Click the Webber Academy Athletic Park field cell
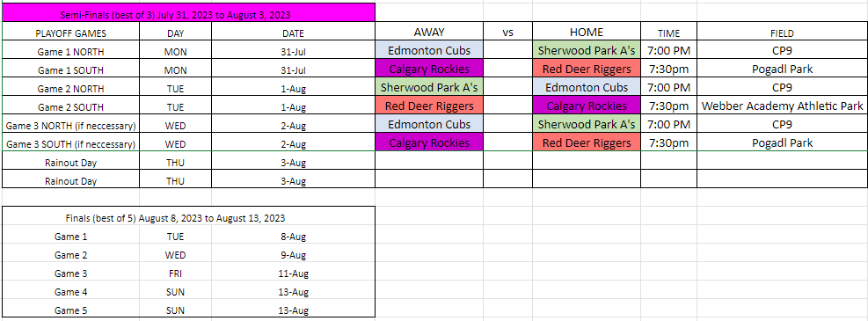The width and height of the screenshot is (868, 321). [782, 106]
